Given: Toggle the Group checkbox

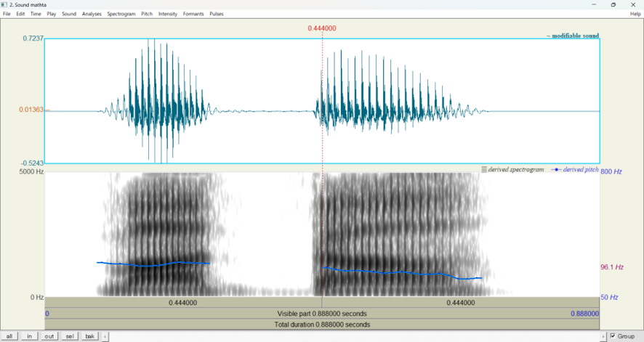Looking at the screenshot, I should tap(613, 336).
